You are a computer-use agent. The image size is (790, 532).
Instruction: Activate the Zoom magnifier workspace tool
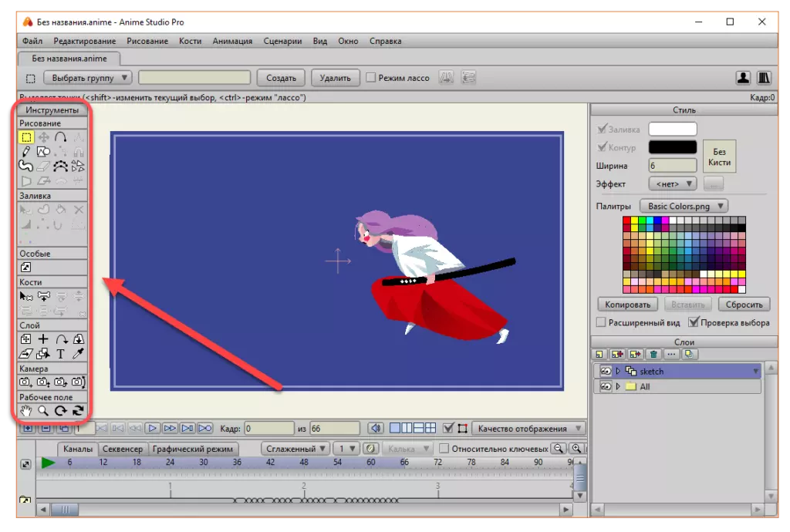coord(44,410)
